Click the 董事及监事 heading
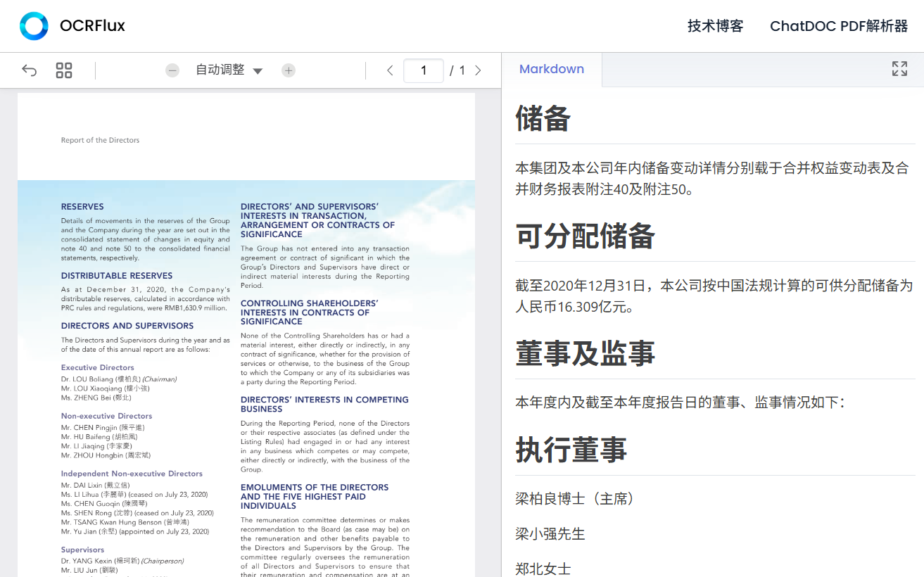 pyautogui.click(x=585, y=353)
